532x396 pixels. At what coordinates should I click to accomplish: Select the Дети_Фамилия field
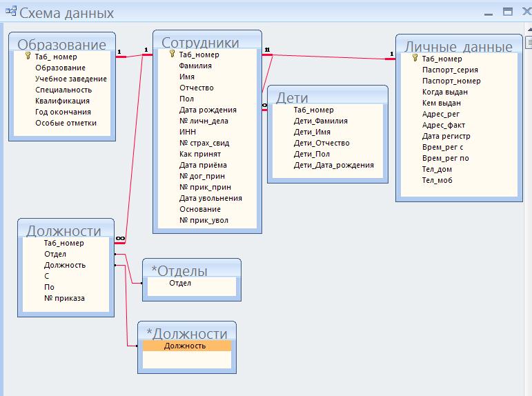click(x=327, y=121)
